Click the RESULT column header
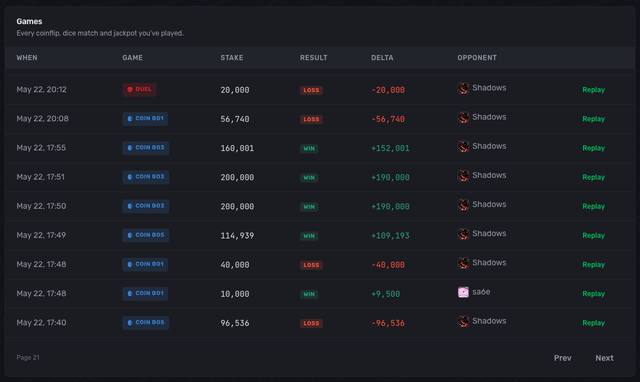 (313, 58)
